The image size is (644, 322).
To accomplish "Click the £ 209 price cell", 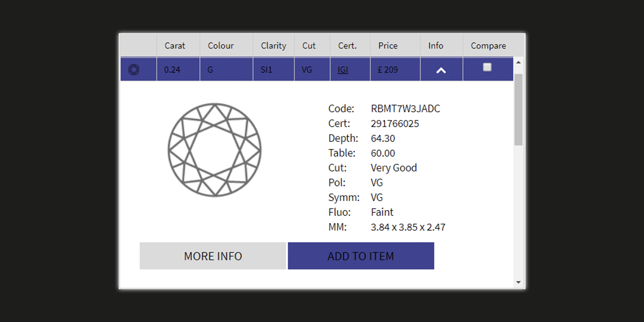I will click(x=388, y=70).
